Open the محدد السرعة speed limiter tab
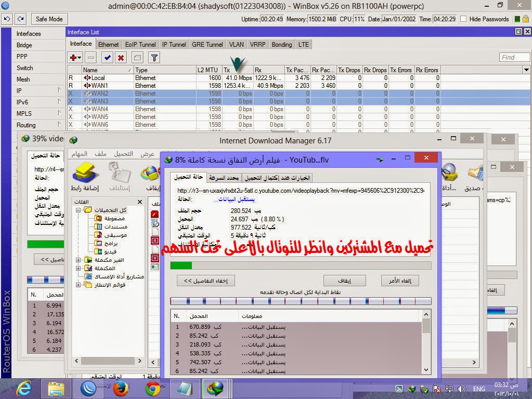 224,178
